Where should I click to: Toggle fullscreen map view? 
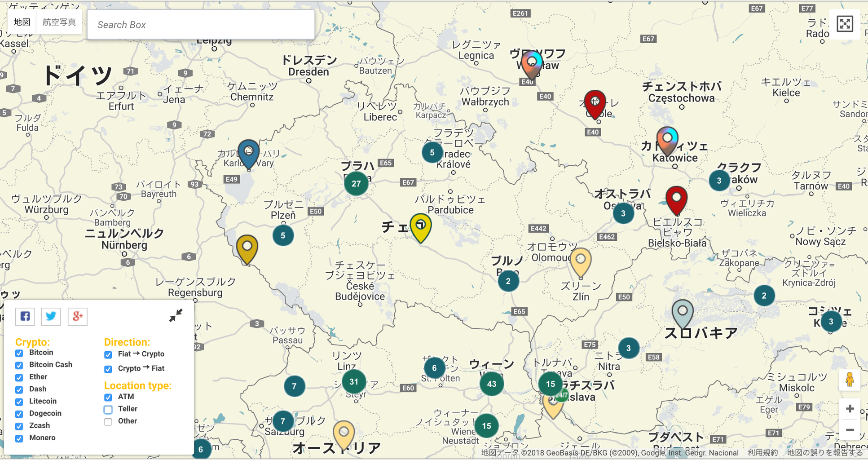tap(845, 24)
